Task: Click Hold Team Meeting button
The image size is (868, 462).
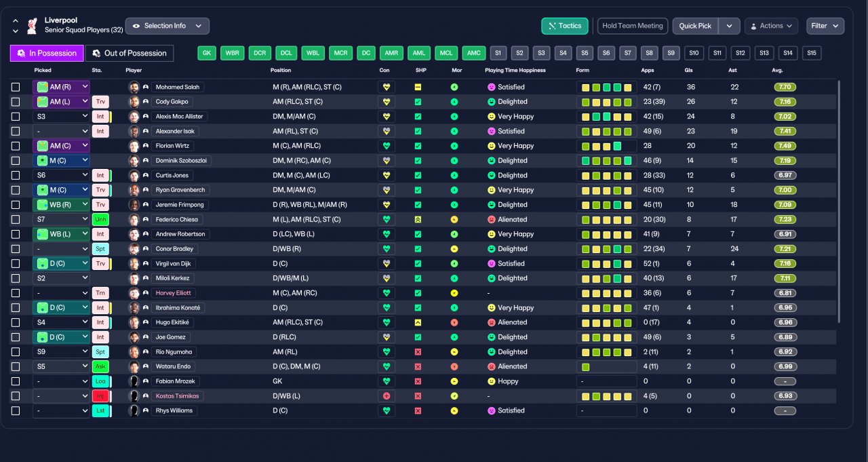Action: (x=632, y=26)
